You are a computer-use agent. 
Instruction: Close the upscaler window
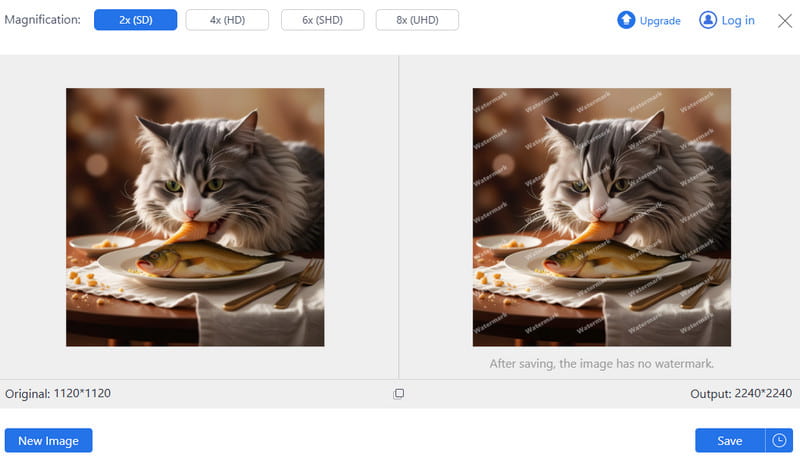coord(785,21)
